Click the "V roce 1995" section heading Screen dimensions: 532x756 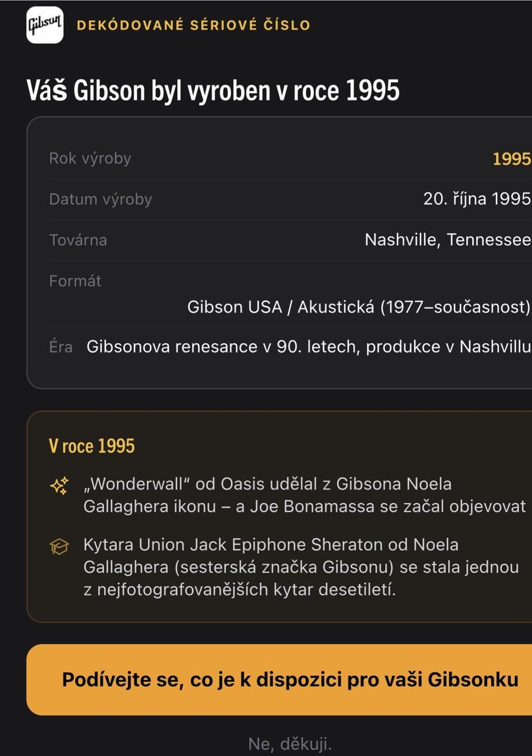coord(92,445)
